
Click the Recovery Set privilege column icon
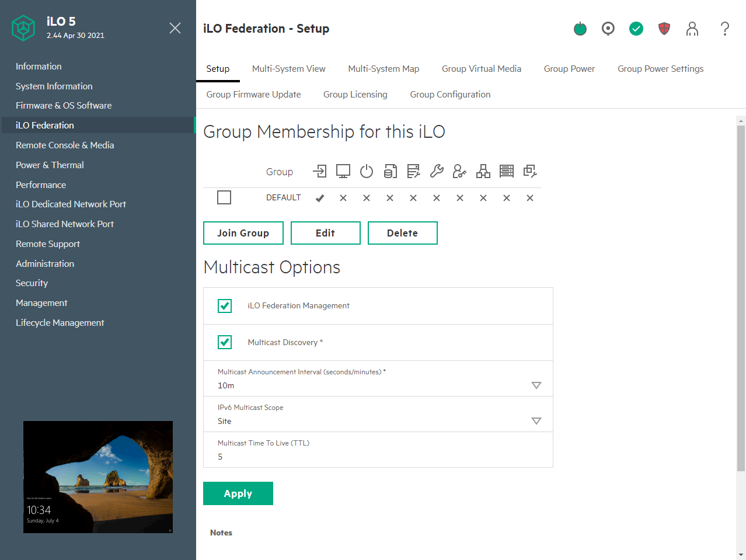[530, 171]
